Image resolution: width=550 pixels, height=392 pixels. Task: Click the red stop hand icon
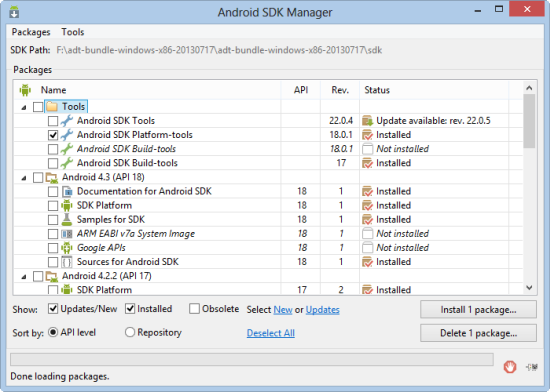pos(510,367)
